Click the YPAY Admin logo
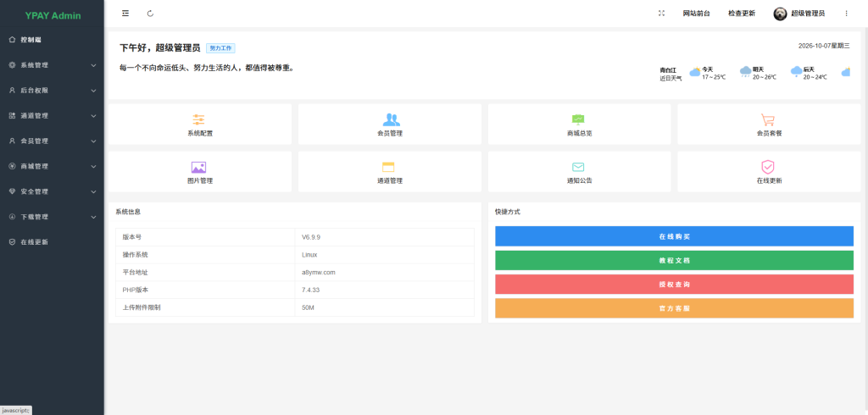Viewport: 868px width, 415px height. click(53, 15)
